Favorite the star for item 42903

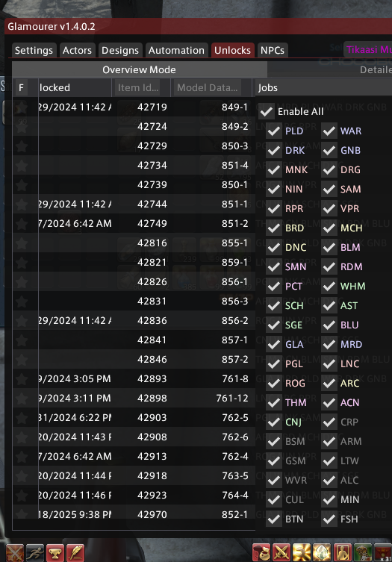[22, 417]
